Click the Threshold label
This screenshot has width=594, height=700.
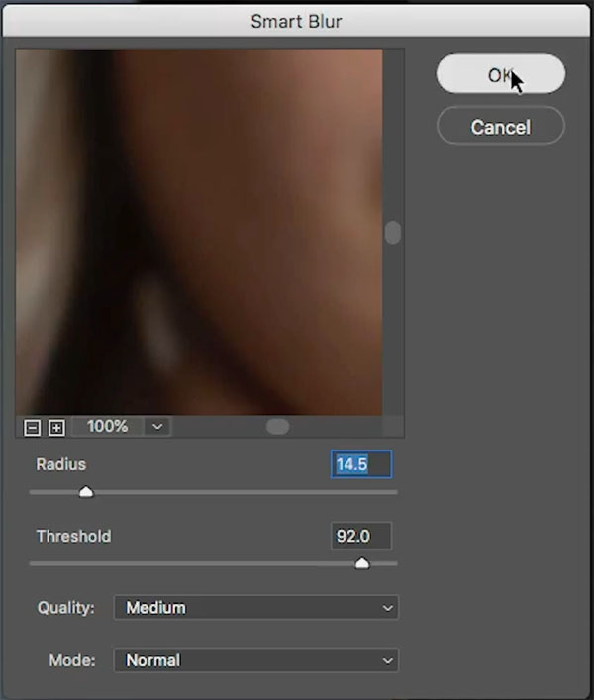(x=73, y=536)
